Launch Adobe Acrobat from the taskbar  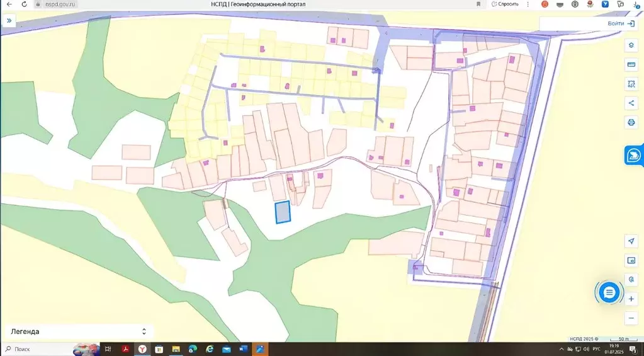tap(125, 350)
